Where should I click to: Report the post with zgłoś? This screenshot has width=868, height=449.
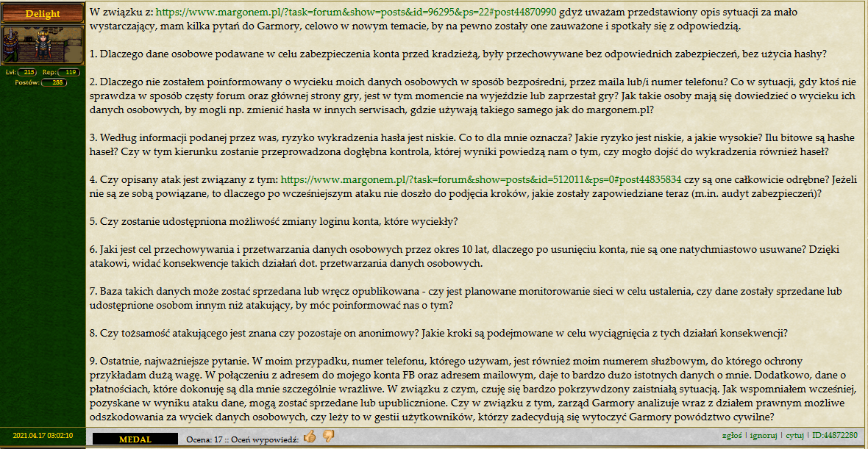click(x=733, y=435)
